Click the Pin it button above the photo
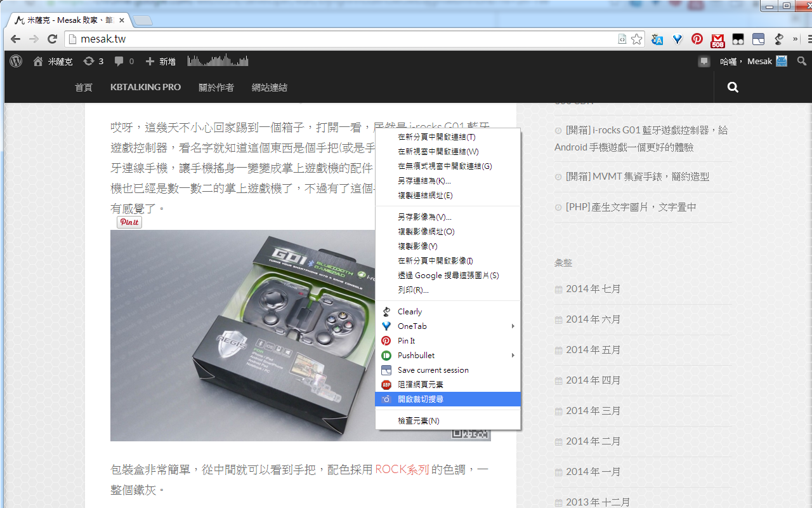Viewport: 812px width, 508px height. 129,222
